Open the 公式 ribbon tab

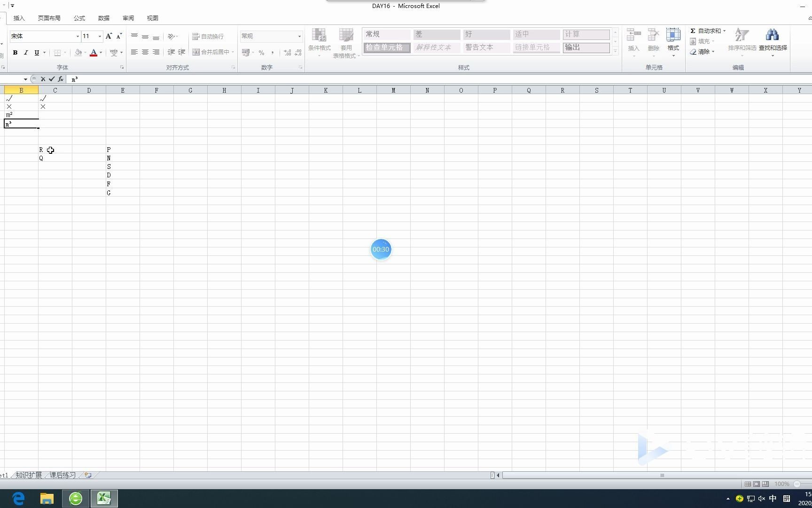pos(79,18)
